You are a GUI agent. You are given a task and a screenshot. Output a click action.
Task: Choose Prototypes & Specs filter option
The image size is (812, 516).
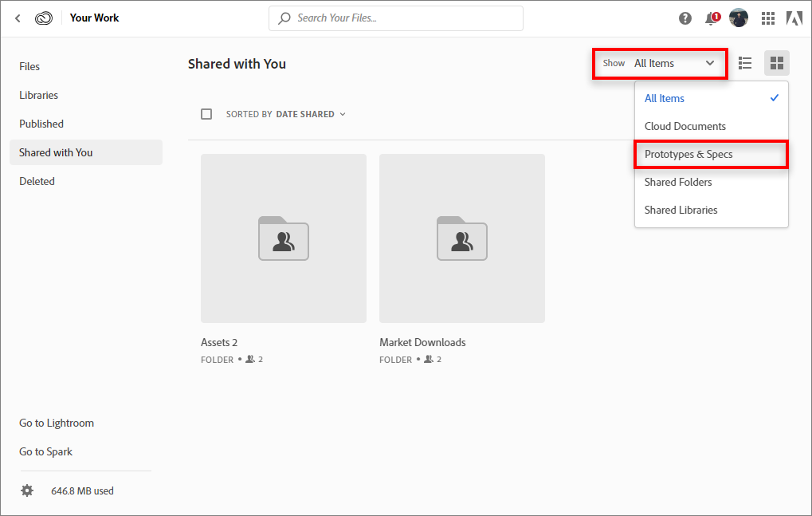(688, 154)
